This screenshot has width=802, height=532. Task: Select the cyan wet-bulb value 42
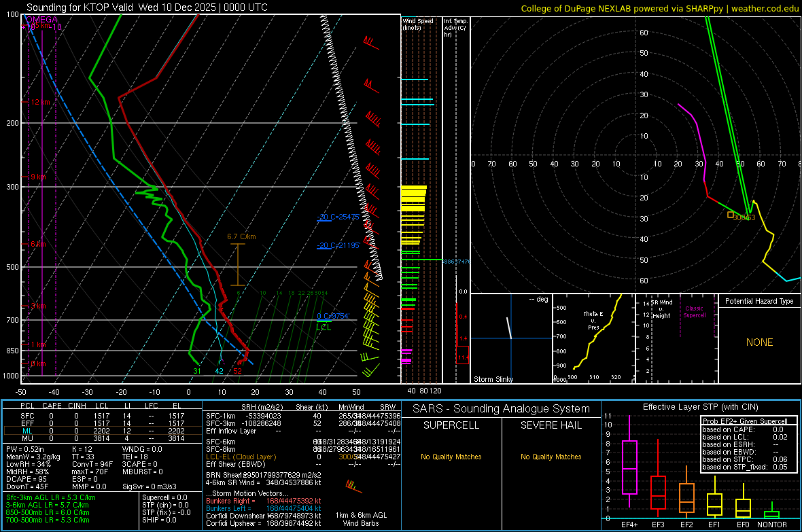coord(220,371)
